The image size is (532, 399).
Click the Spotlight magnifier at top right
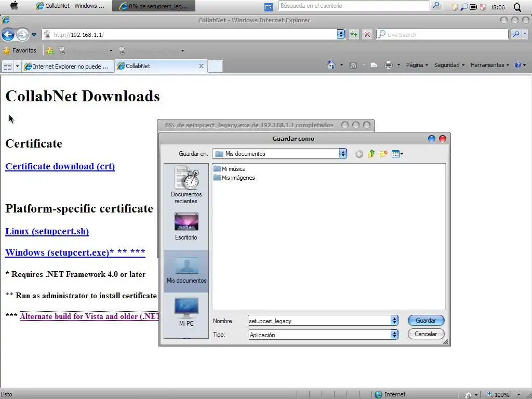coord(517,7)
